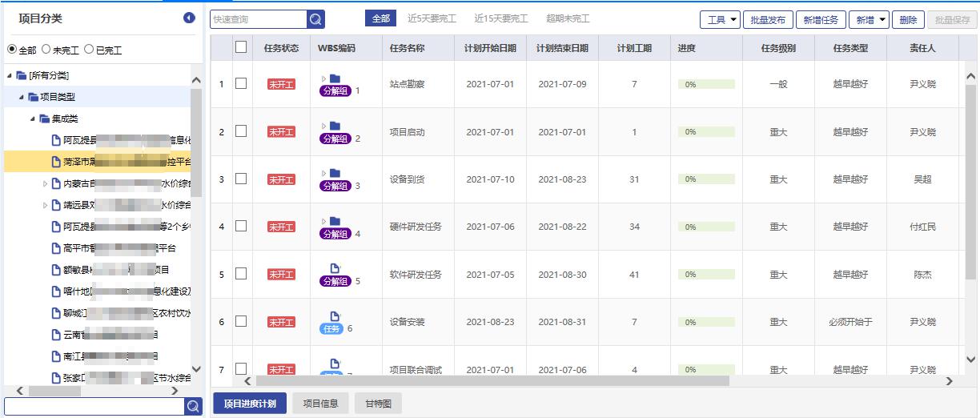
Task: Open the 工具 dropdown menu
Action: [720, 19]
